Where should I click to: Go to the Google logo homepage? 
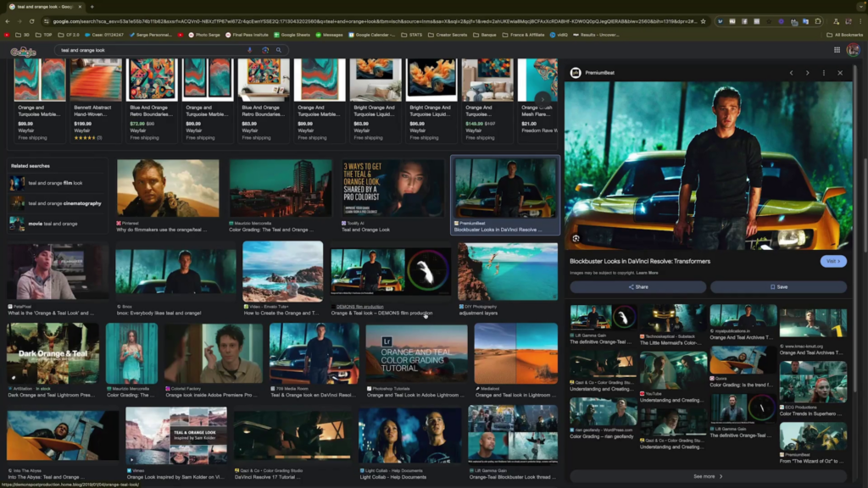point(23,51)
